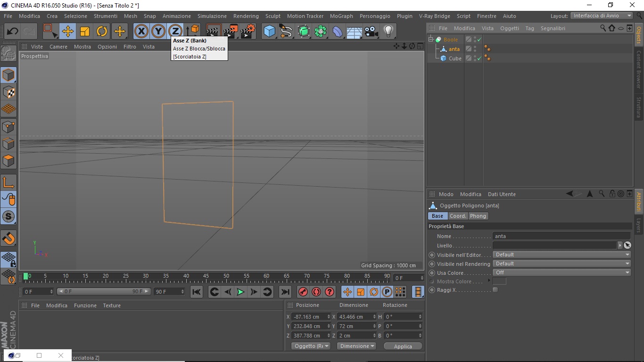Screen dimensions: 644x362
Task: Toggle Z axis lock
Action: (x=175, y=32)
